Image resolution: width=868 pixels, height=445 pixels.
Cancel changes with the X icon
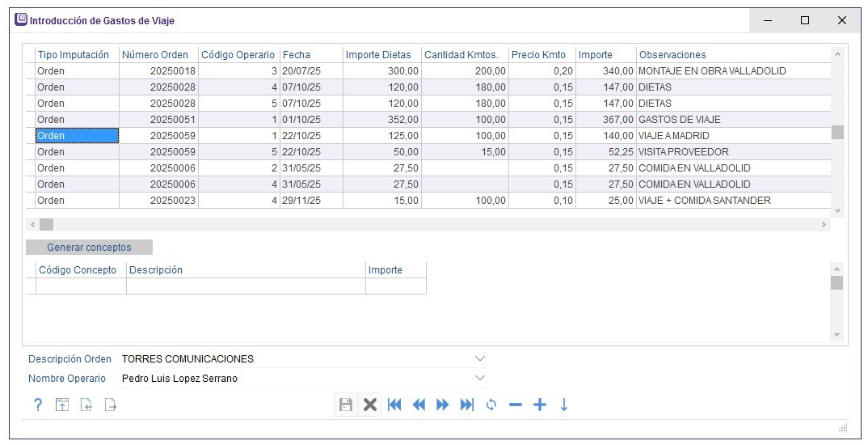370,405
